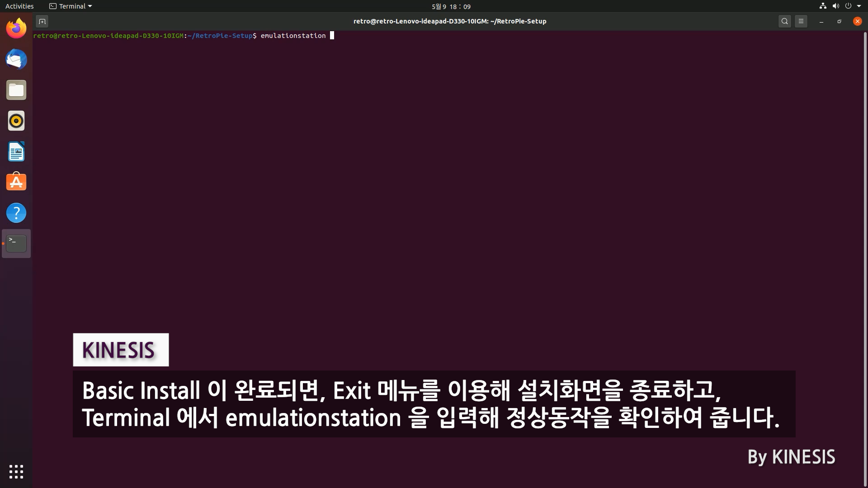Open Thunderbird Mail from the dock

pos(16,60)
